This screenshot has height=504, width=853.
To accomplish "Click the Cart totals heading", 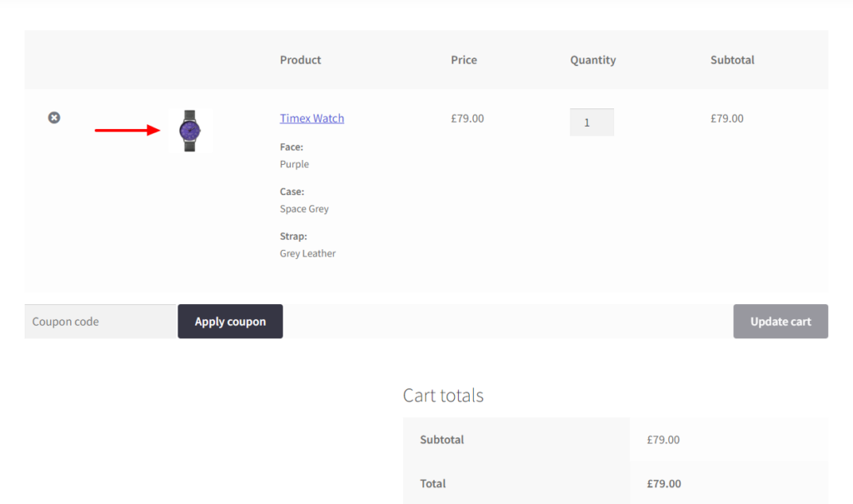I will tap(443, 395).
